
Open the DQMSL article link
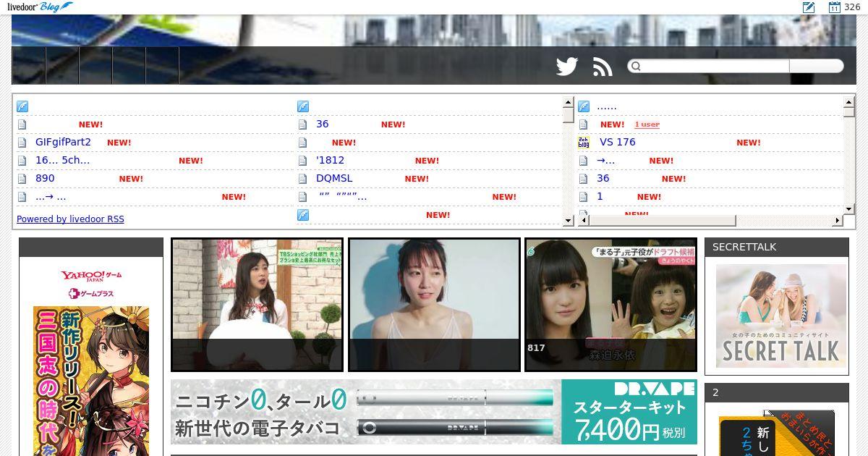[x=334, y=179]
